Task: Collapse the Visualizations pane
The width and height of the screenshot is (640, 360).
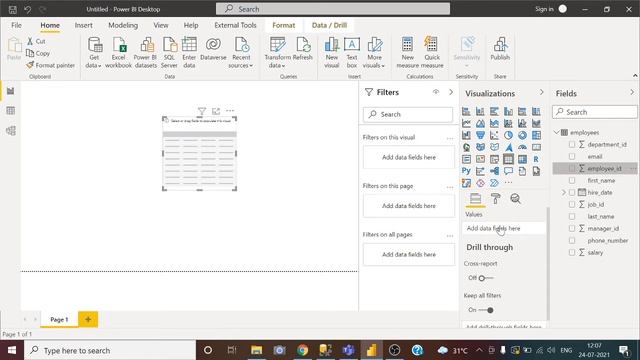Action: (542, 93)
